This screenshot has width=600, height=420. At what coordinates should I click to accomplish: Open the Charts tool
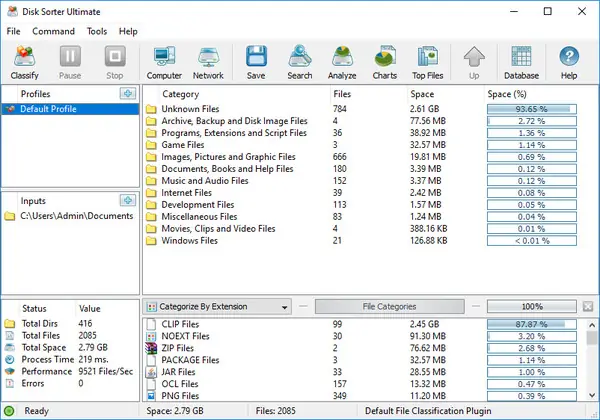(385, 63)
